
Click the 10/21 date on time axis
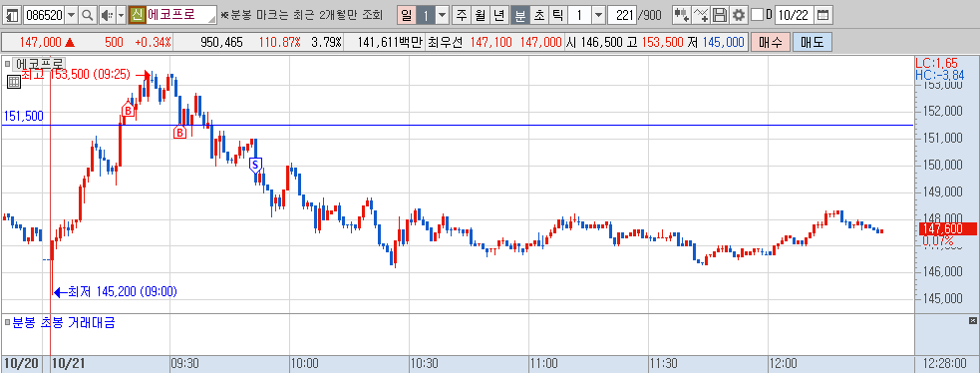click(x=68, y=364)
